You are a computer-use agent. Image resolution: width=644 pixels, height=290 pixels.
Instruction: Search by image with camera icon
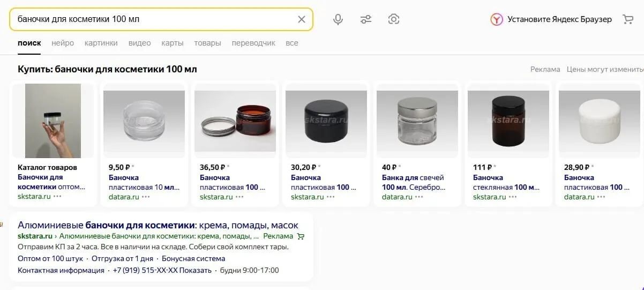394,19
